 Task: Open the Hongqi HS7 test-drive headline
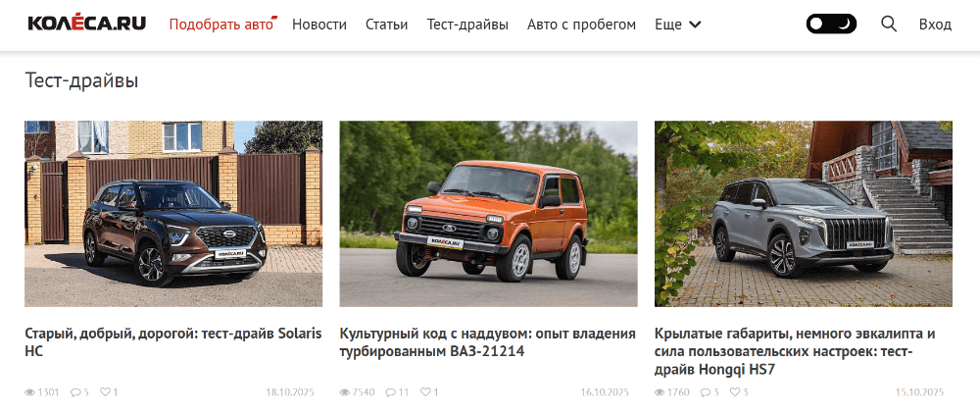click(795, 351)
